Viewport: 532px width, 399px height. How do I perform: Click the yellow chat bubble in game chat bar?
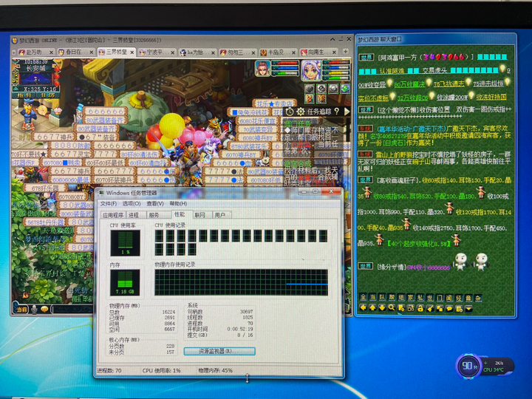click(45, 309)
